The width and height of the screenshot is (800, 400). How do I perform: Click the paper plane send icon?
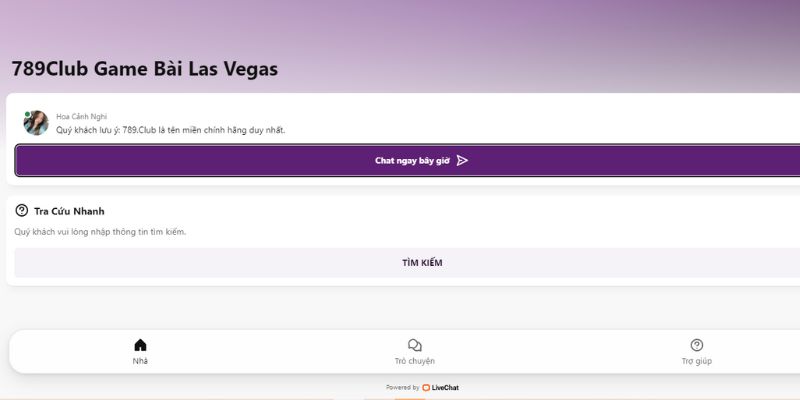click(x=462, y=160)
